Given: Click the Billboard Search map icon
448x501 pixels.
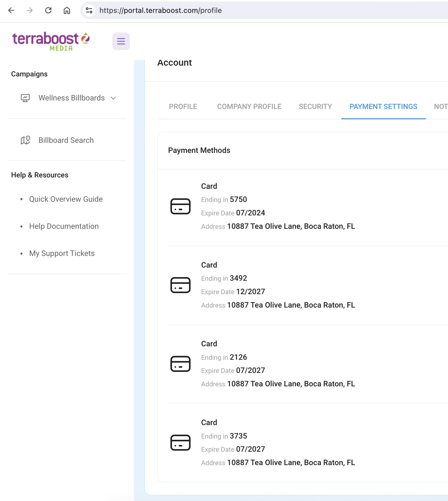Looking at the screenshot, I should (25, 140).
